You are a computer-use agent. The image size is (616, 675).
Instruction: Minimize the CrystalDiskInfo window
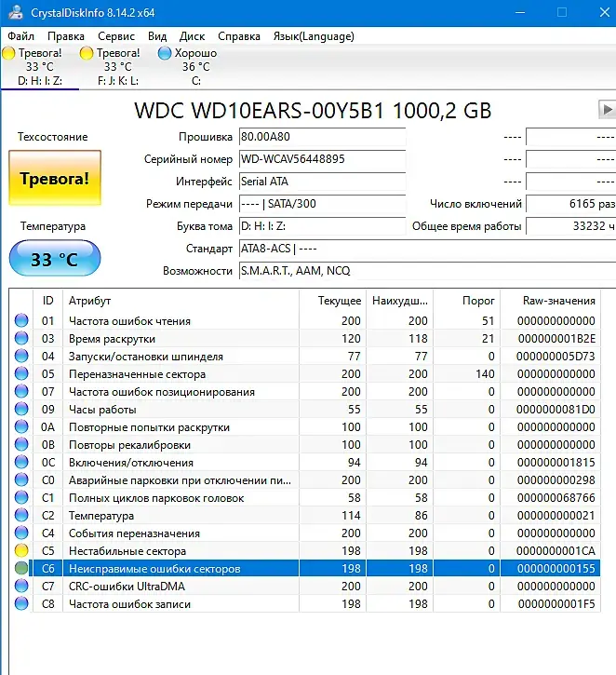(x=520, y=12)
